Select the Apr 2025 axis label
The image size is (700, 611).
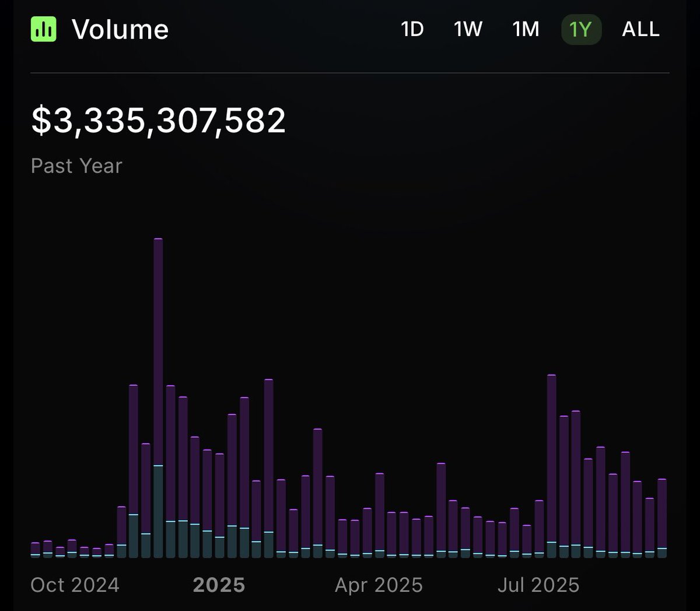[x=380, y=585]
